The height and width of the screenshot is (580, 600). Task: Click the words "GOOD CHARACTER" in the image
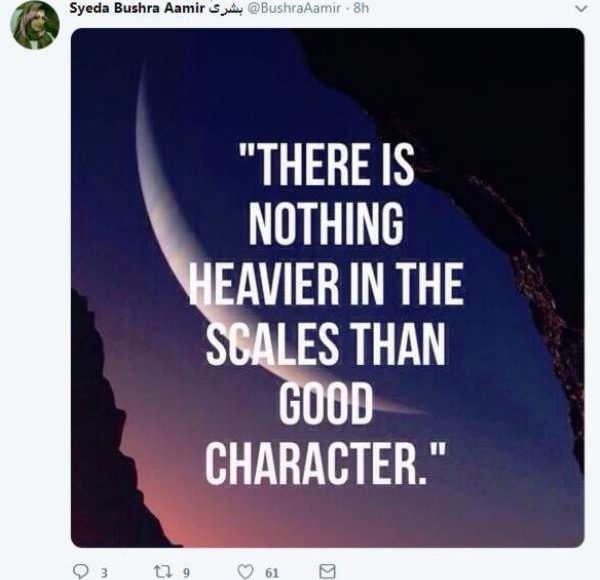coord(325,435)
